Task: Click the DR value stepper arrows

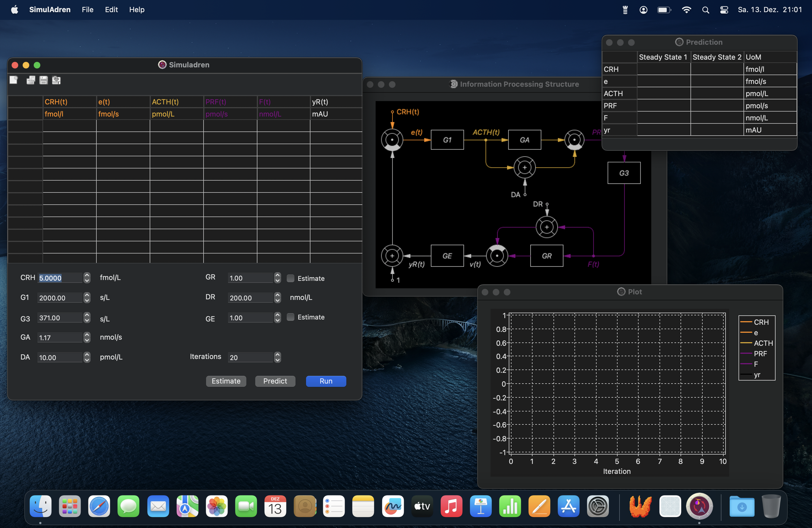Action: point(277,297)
